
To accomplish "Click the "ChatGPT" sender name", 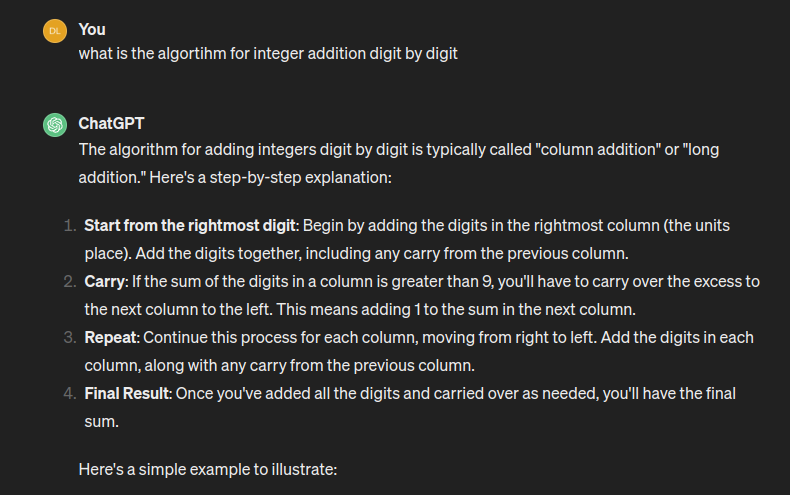I will [x=111, y=124].
